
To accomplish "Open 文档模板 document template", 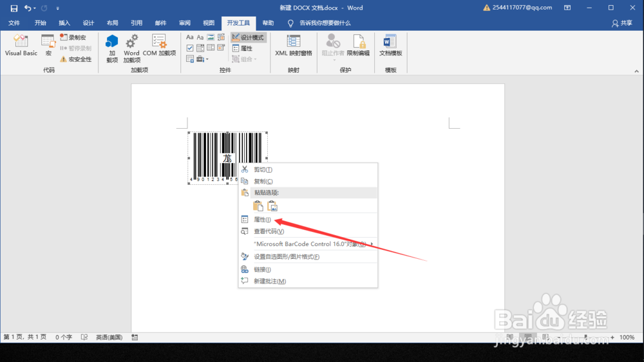I will tap(390, 45).
